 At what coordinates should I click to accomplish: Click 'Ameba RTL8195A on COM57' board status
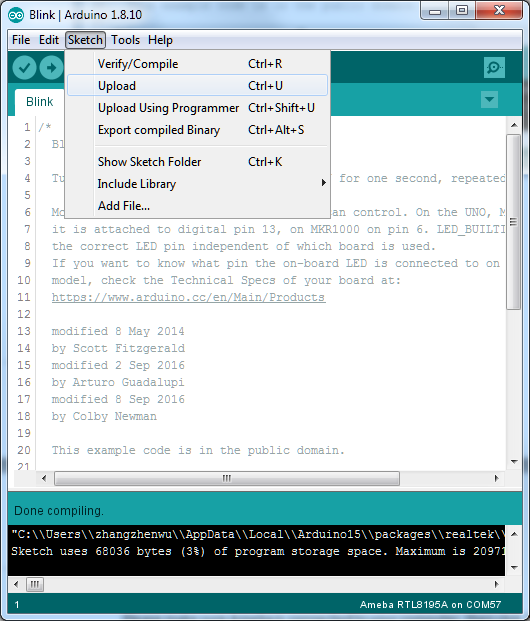430,605
